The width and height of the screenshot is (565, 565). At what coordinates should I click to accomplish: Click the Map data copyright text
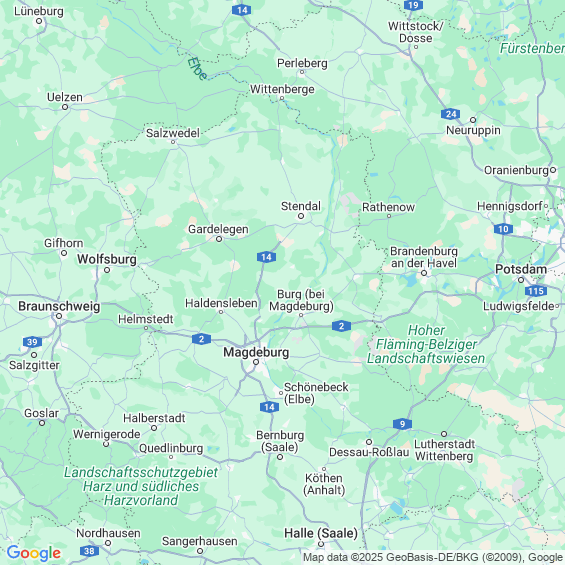coord(434,557)
